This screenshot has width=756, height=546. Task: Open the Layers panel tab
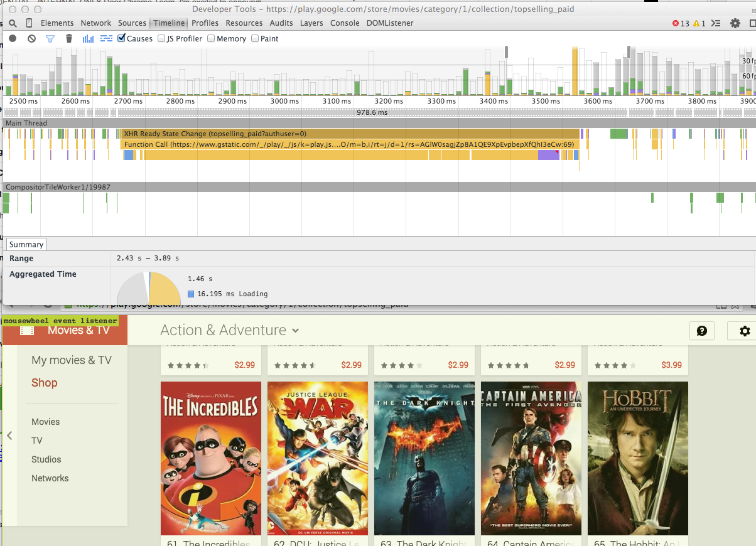pyautogui.click(x=311, y=23)
